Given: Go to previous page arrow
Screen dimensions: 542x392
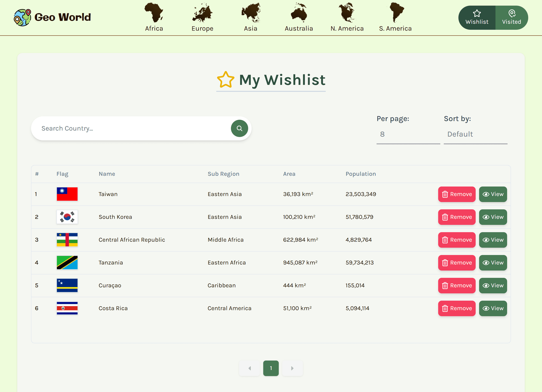Looking at the screenshot, I should click(250, 368).
